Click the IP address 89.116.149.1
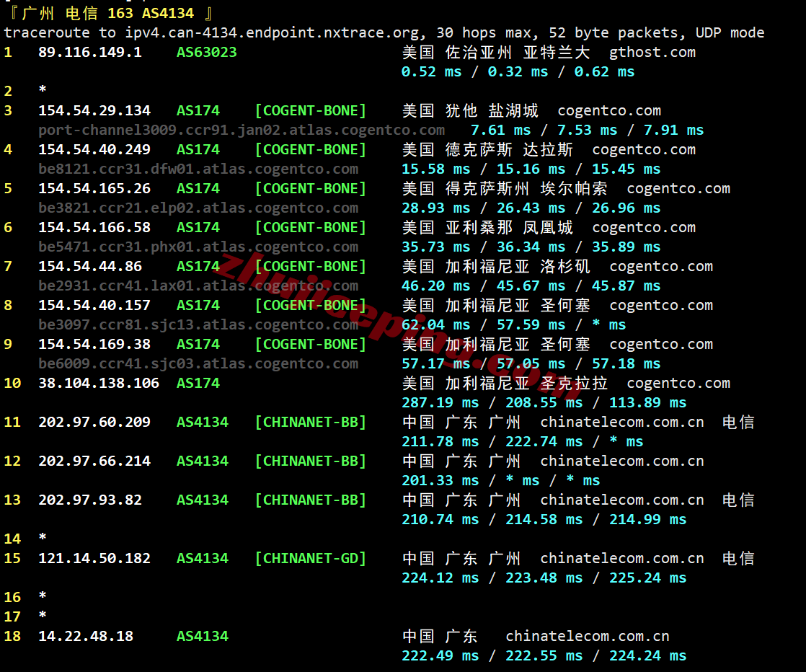The image size is (806, 672). point(90,53)
